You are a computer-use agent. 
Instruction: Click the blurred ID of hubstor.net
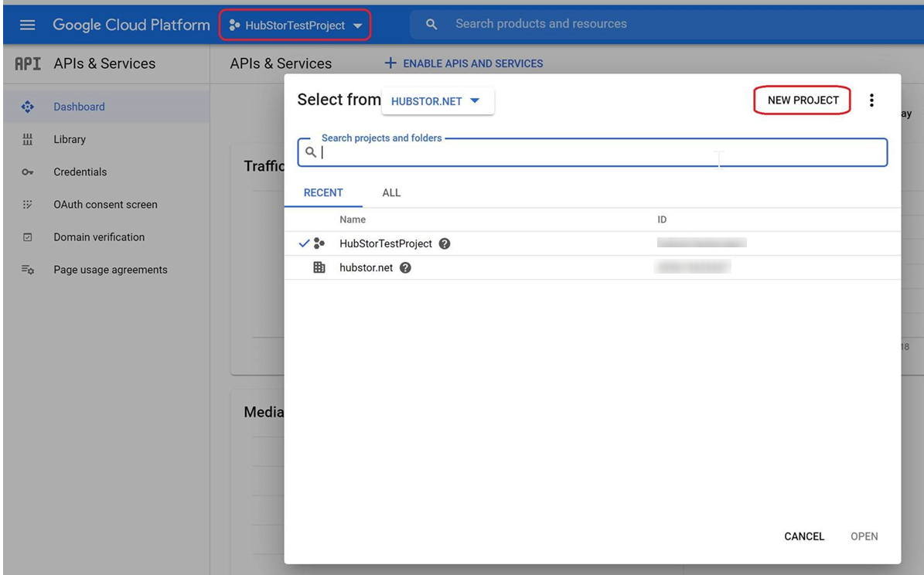[693, 267]
